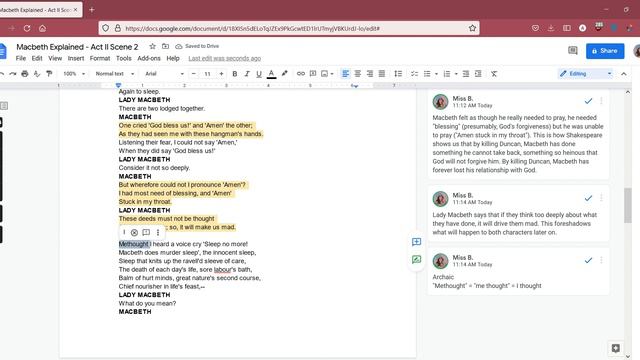Increase the font size with plus
This screenshot has width=640, height=360.
click(221, 74)
